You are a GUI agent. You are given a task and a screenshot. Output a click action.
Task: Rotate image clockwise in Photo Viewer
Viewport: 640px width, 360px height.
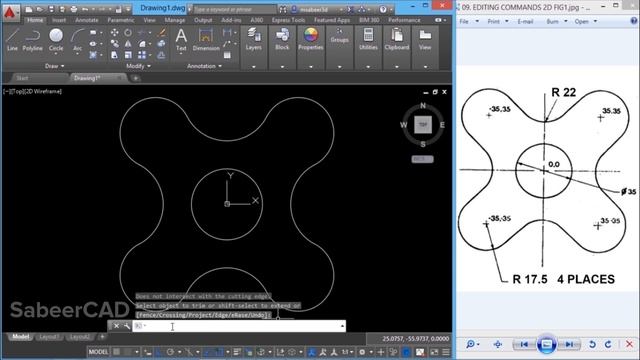click(608, 344)
